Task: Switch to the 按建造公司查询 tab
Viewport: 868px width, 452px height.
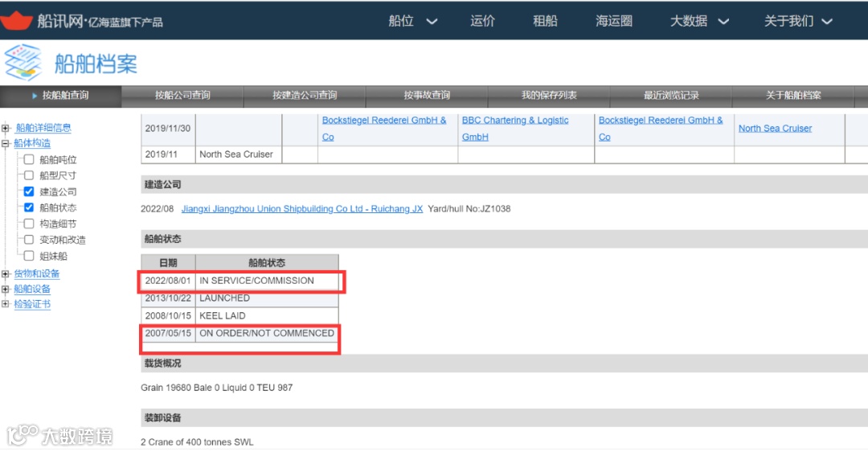Action: pyautogui.click(x=305, y=95)
